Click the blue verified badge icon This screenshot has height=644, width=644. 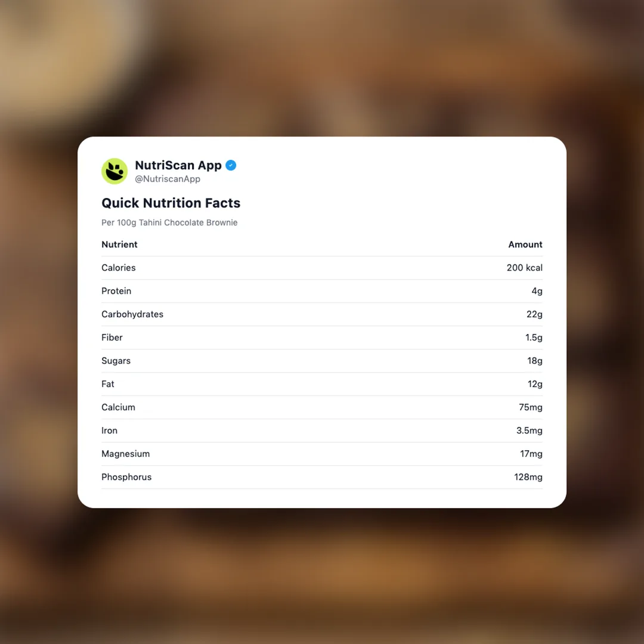[231, 165]
